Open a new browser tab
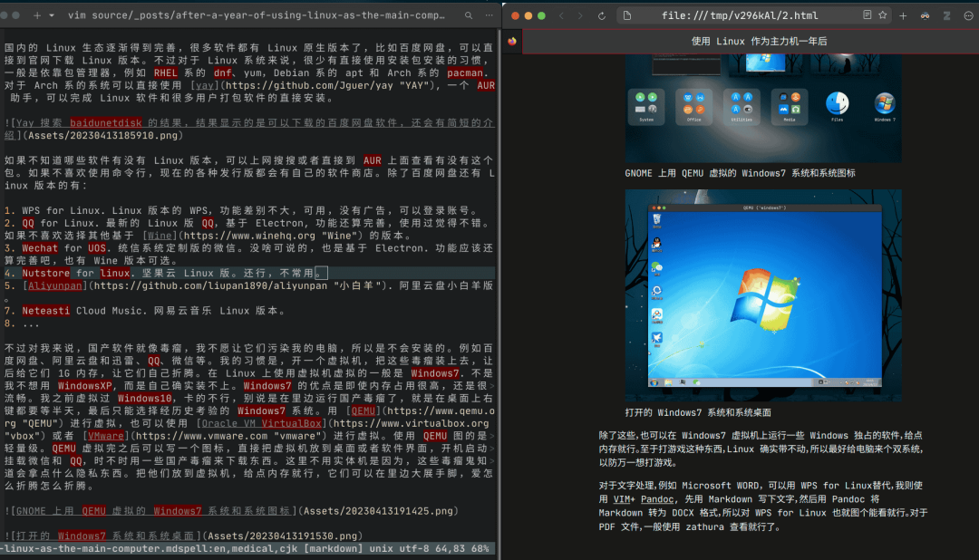979x560 pixels. point(903,15)
